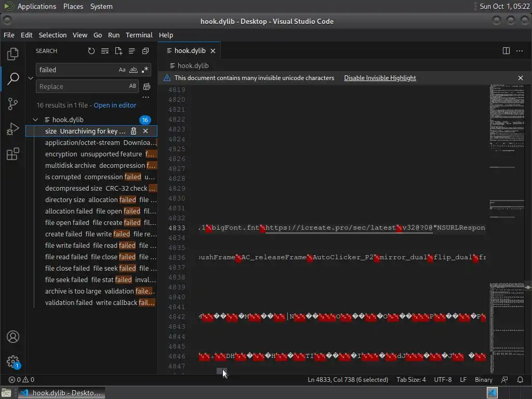Image resolution: width=532 pixels, height=399 pixels.
Task: Switch search results to tree view
Action: 132,51
